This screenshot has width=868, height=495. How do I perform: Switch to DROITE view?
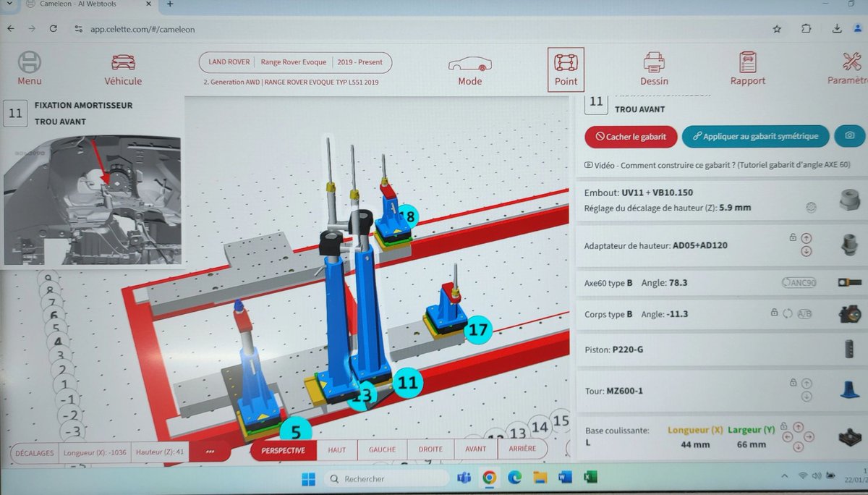click(430, 449)
